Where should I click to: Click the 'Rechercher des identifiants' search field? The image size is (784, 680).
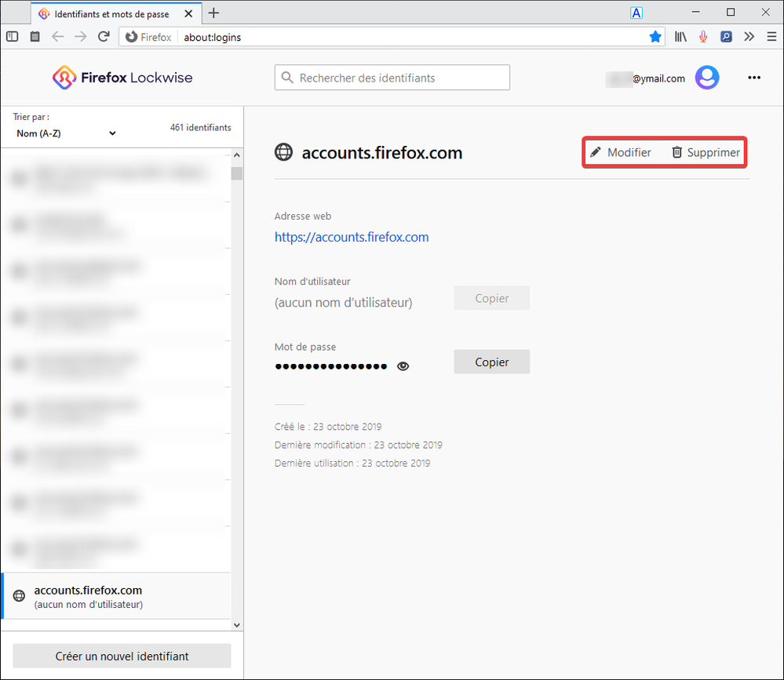tap(392, 78)
